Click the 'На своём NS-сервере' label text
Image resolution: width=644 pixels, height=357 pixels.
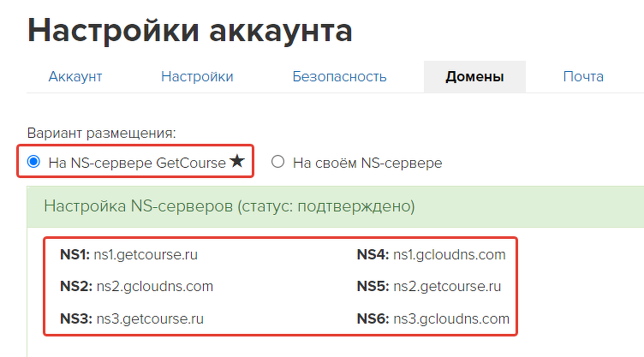(x=367, y=164)
